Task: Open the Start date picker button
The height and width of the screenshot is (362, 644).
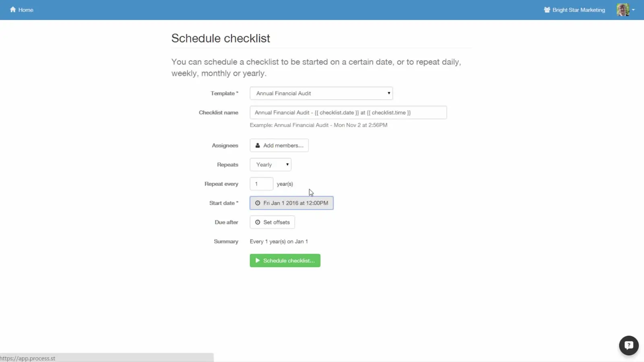Action: pyautogui.click(x=291, y=203)
